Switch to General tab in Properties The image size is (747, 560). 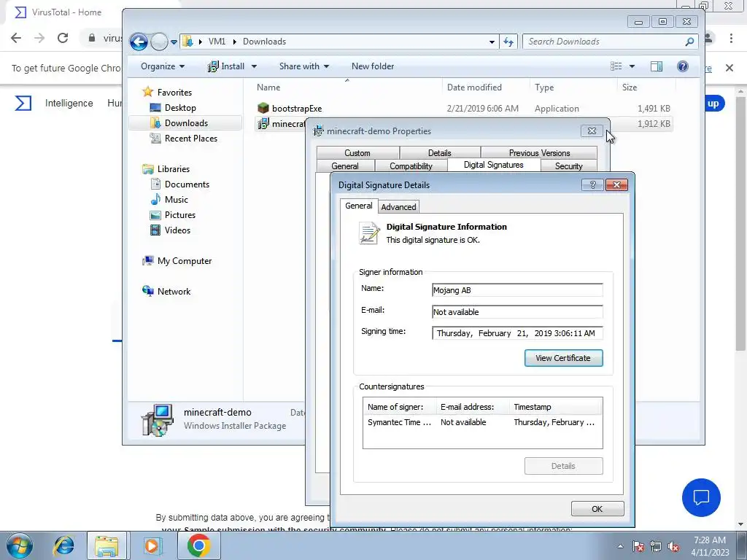pos(345,166)
